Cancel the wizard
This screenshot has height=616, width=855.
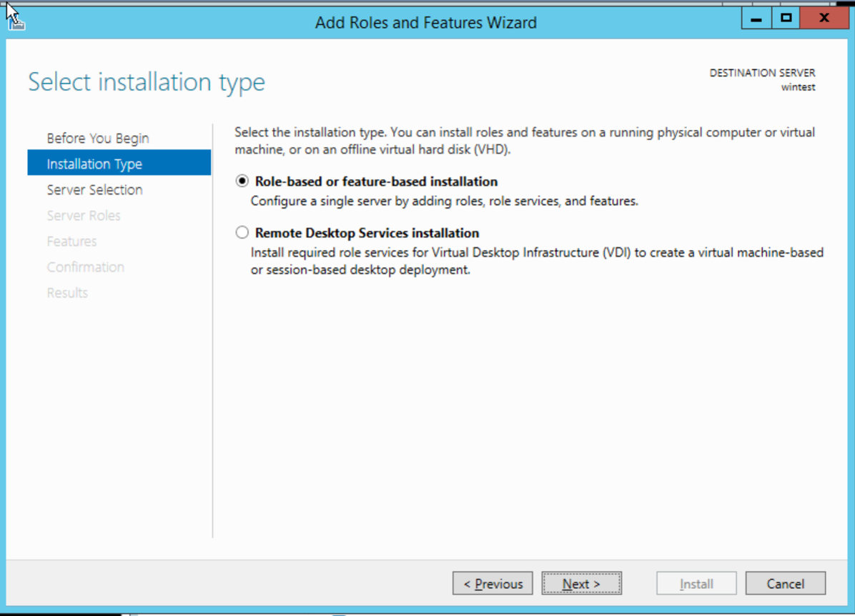785,583
